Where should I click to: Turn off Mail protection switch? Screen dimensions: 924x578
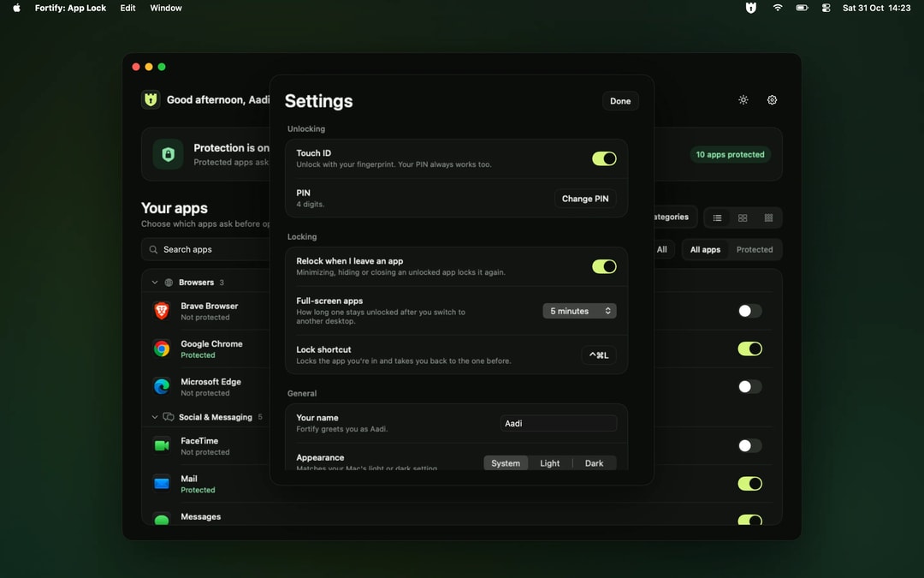coord(749,484)
